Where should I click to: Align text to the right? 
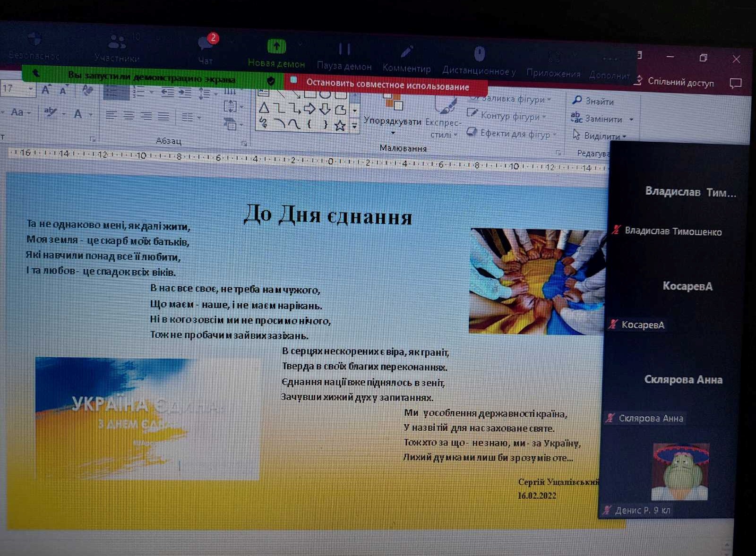(146, 116)
